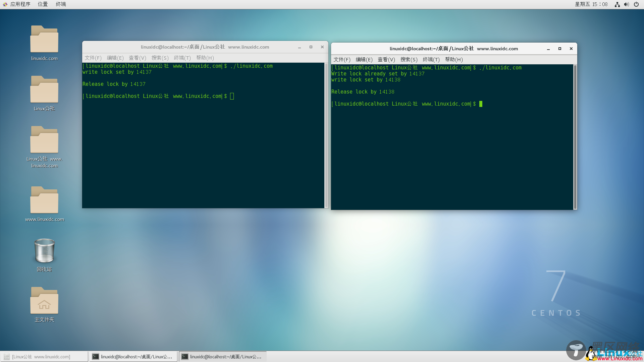This screenshot has height=362, width=644.
Task: Switch to [Linux公社 www.linuxidc.com] taskbar window
Action: coord(44,357)
